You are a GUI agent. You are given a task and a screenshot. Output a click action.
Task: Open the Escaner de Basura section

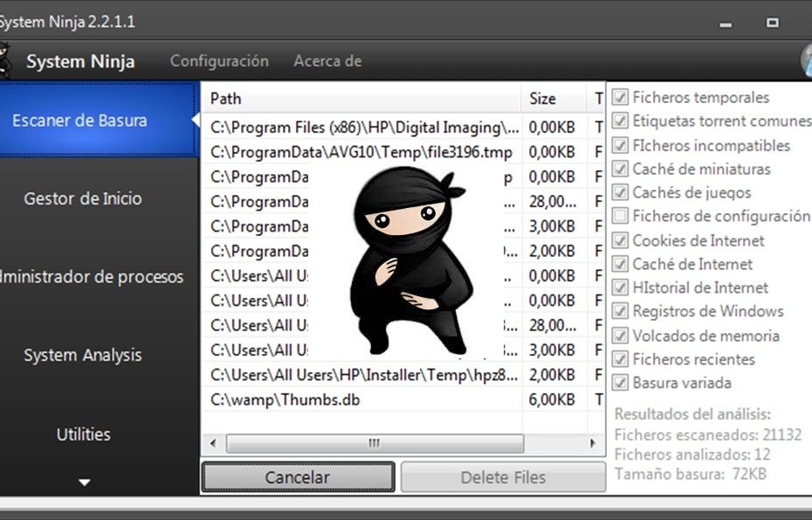(x=100, y=120)
